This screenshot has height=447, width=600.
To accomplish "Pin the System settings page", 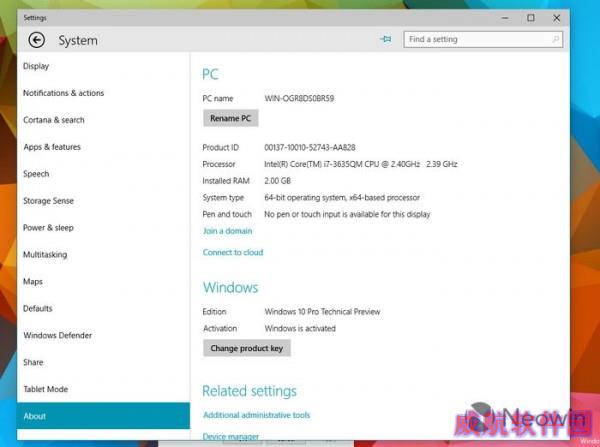I will [386, 39].
